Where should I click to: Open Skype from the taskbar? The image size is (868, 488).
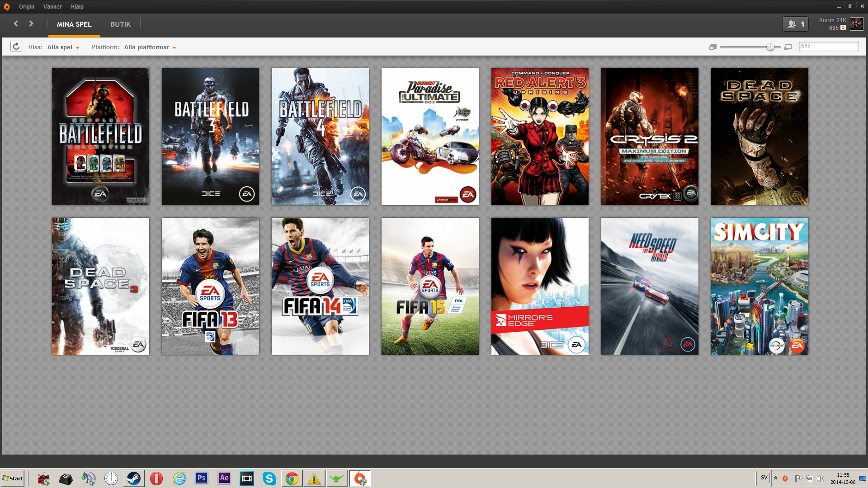point(269,479)
